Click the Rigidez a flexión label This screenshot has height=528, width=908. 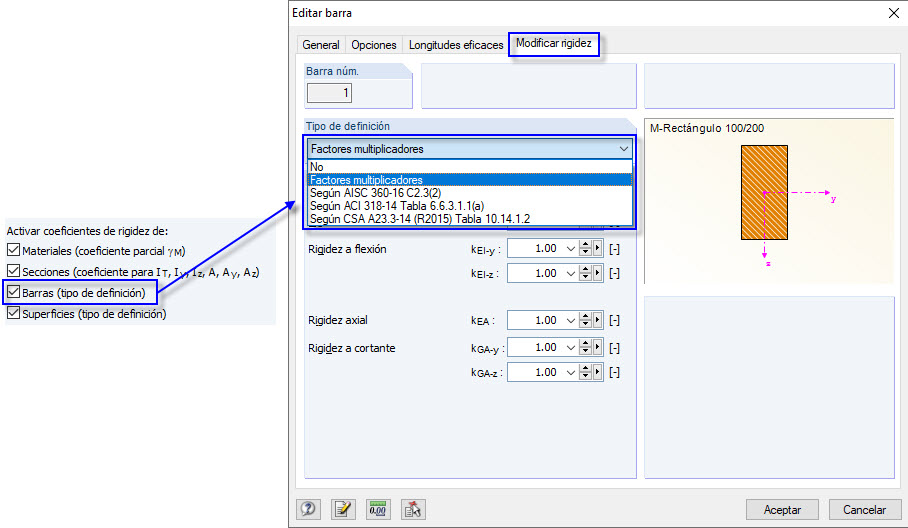[x=347, y=249]
